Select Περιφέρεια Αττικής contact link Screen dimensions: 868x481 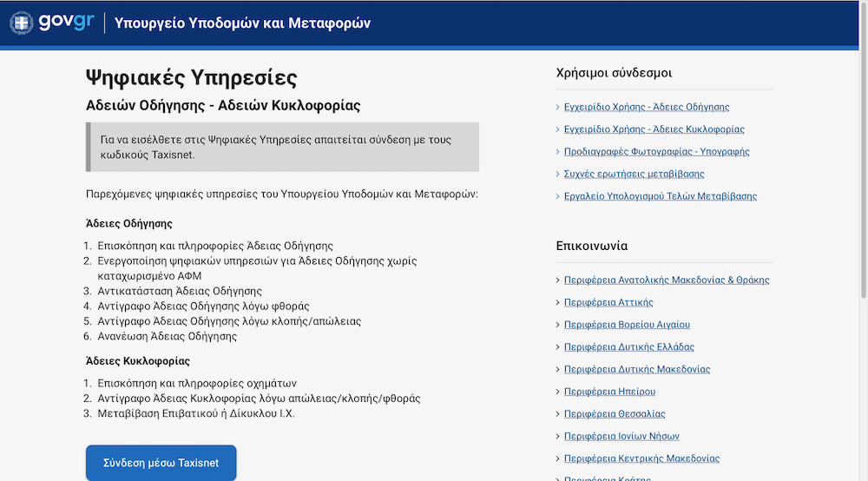coord(608,302)
